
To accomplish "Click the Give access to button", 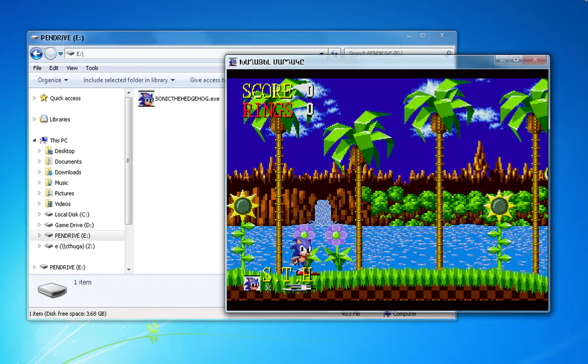I will tap(207, 80).
